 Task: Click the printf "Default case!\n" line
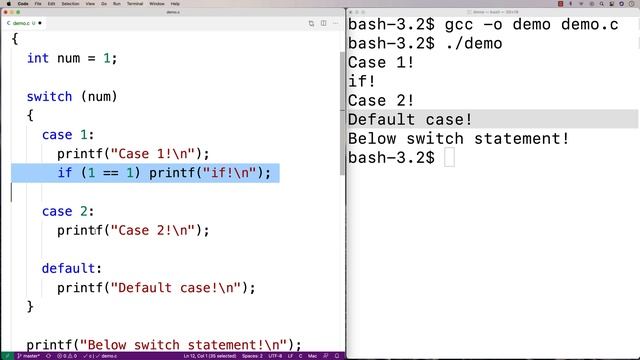tap(156, 288)
